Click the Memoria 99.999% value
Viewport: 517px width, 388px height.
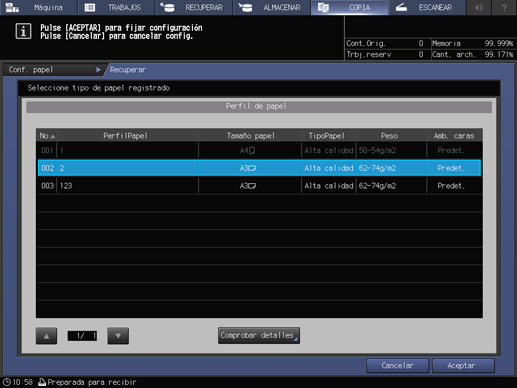point(499,43)
